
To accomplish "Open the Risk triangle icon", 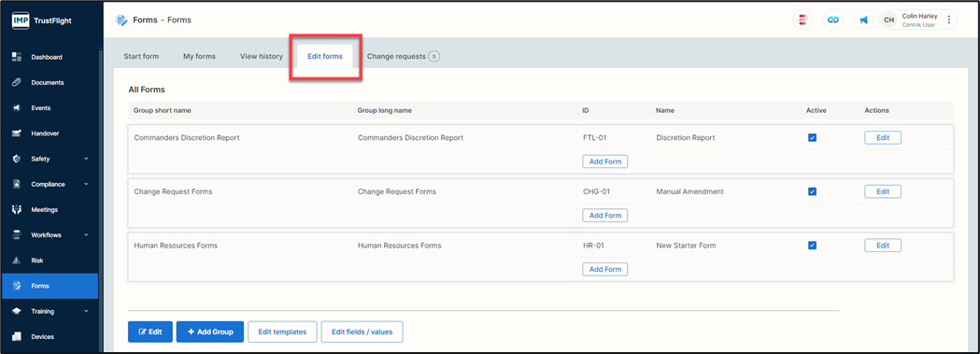I will click(17, 261).
